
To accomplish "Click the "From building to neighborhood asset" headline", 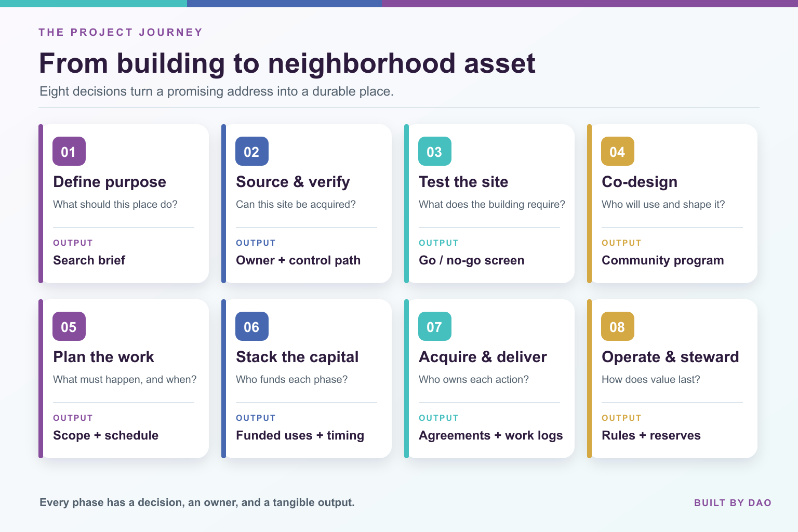I will coord(287,63).
